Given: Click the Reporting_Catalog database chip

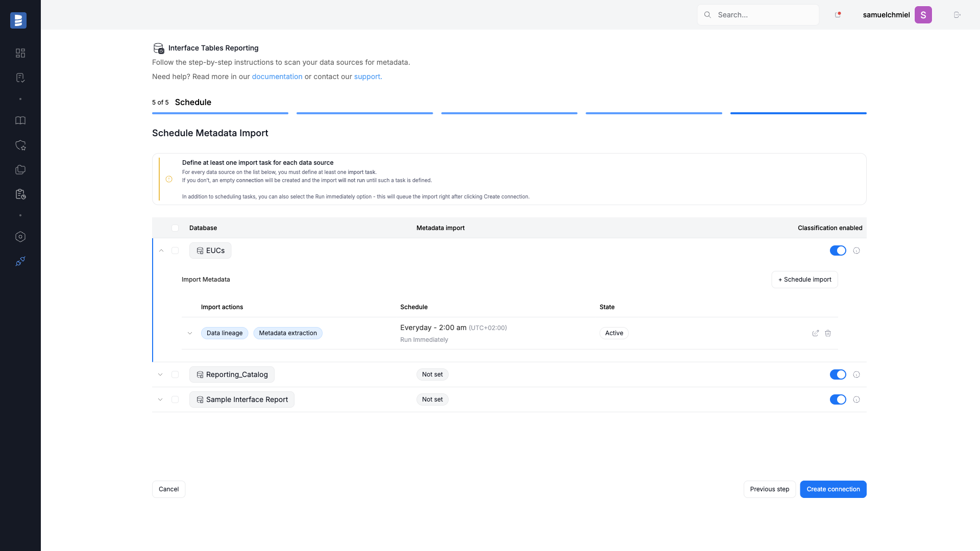Looking at the screenshot, I should pos(232,374).
